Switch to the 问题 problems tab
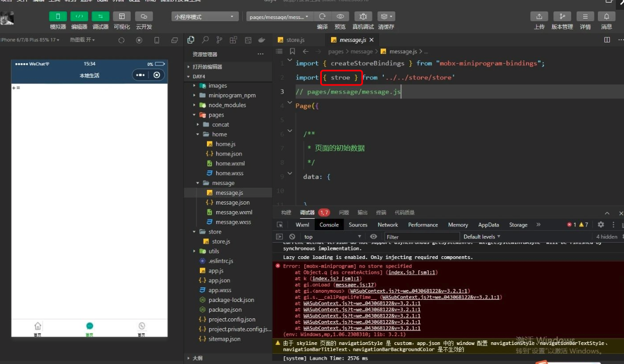 [x=344, y=212]
